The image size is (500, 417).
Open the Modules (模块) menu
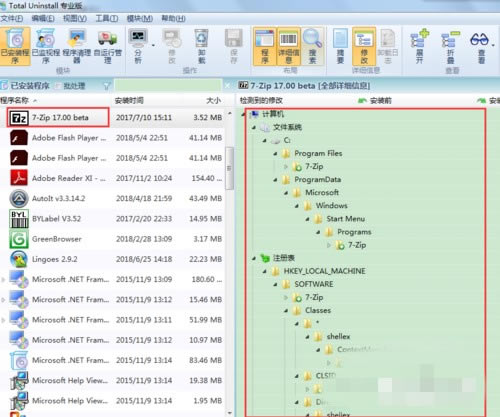pos(140,18)
